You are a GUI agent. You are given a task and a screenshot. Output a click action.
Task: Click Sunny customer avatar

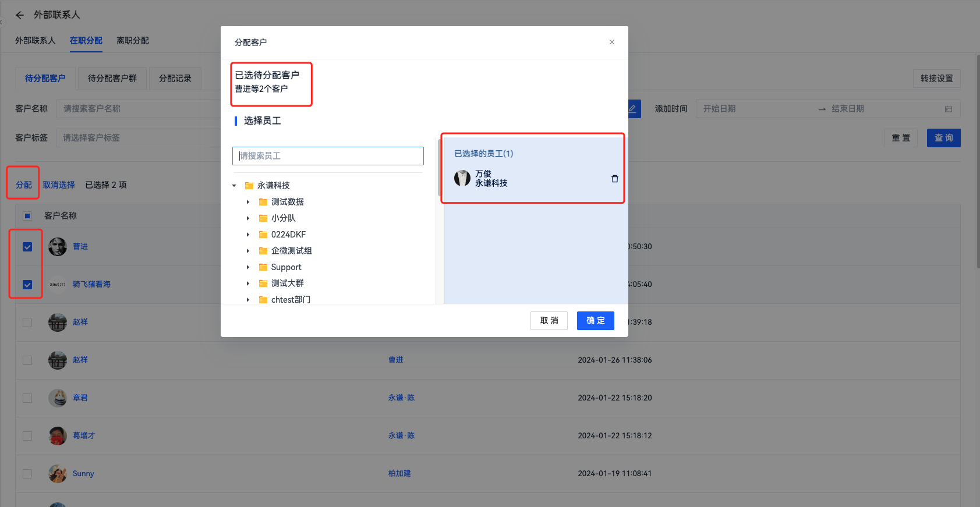[58, 474]
